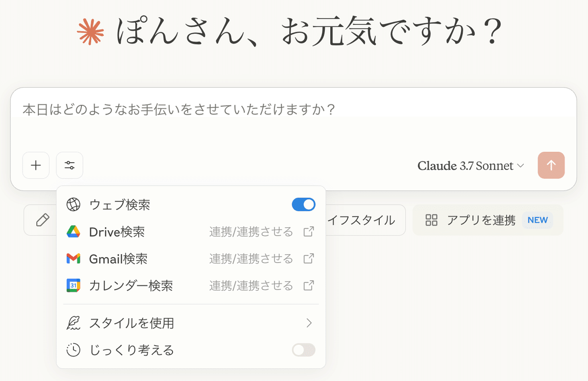
Task: Select the Google Drive icon in the tools menu
Action: [x=73, y=232]
